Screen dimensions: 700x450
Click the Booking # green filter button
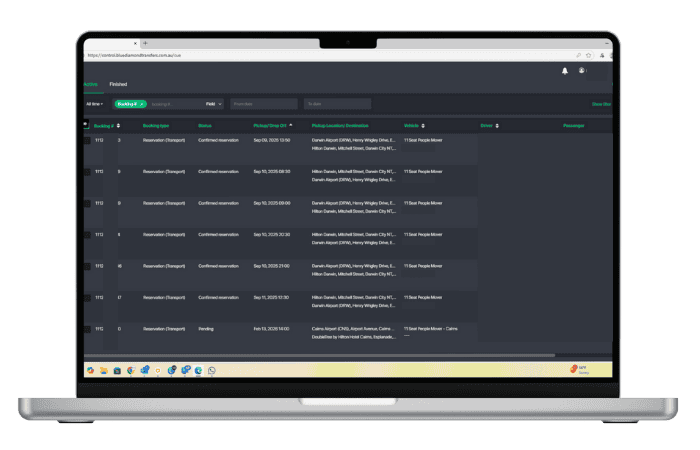[130, 103]
